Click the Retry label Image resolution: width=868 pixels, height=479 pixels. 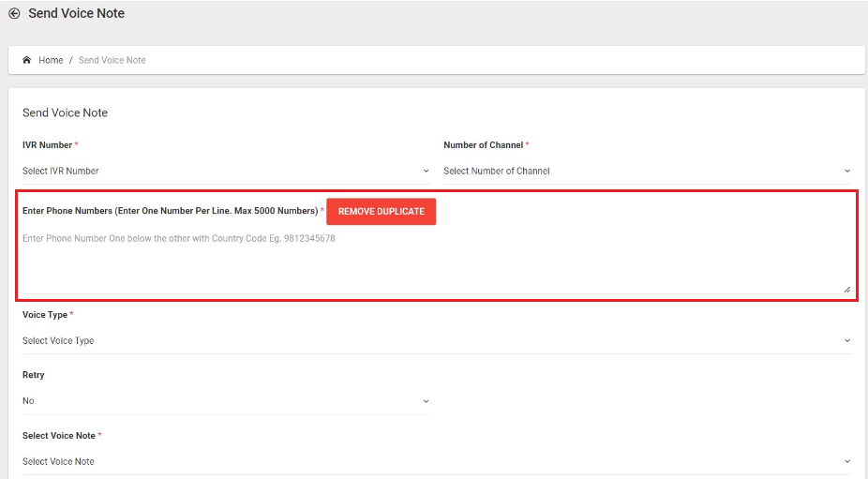point(33,375)
